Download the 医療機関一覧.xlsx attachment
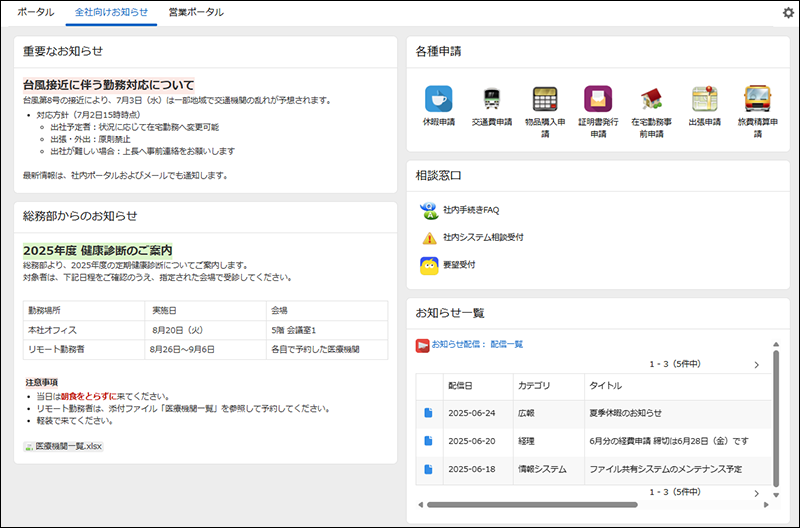800x528 pixels. (x=68, y=446)
